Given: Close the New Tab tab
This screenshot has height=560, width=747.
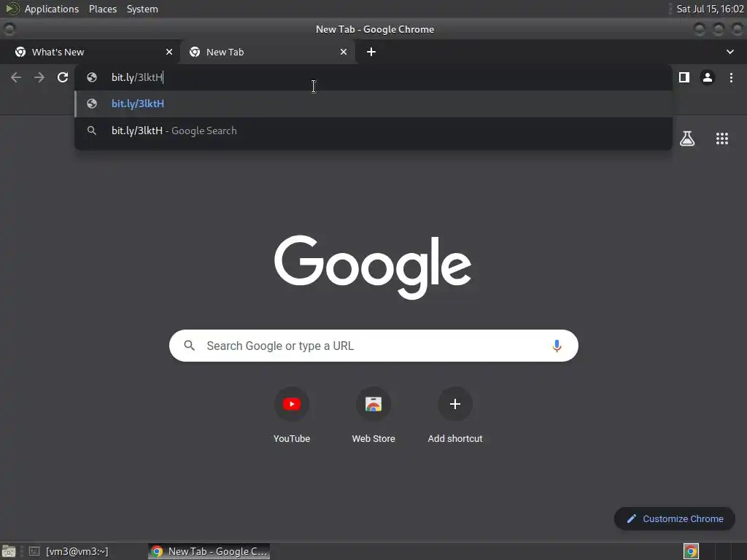Looking at the screenshot, I should pyautogui.click(x=344, y=52).
